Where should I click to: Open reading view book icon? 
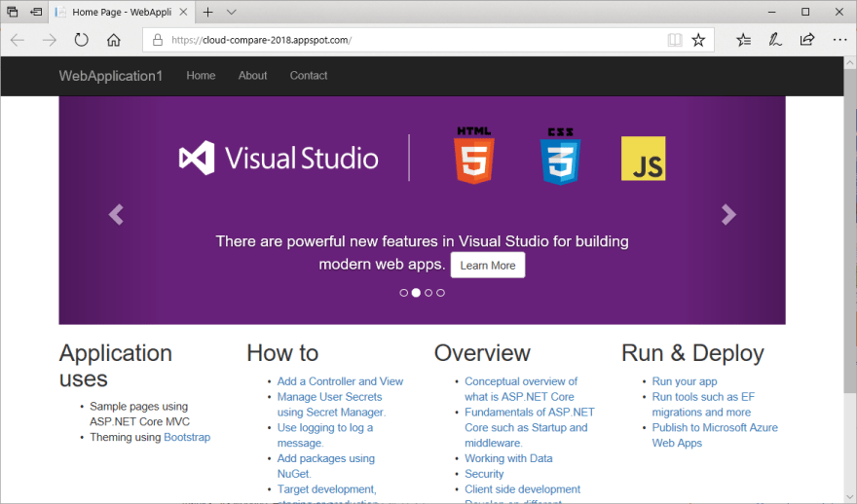coord(675,40)
